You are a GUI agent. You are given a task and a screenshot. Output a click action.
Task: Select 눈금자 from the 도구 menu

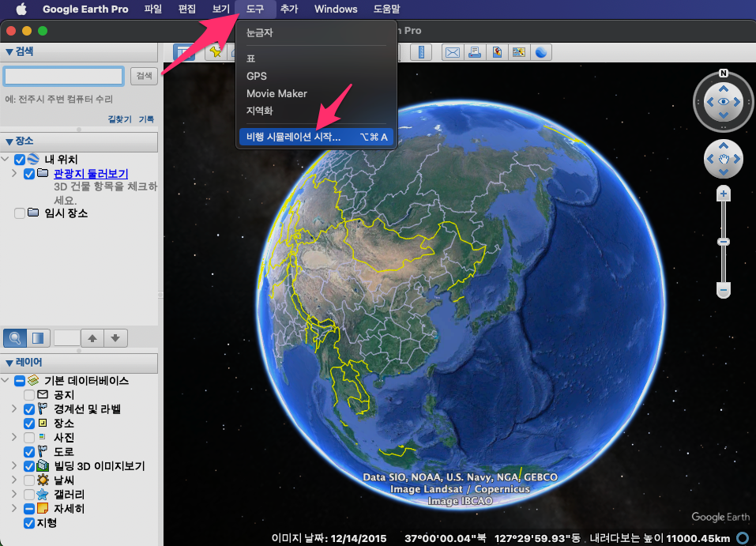[316, 33]
